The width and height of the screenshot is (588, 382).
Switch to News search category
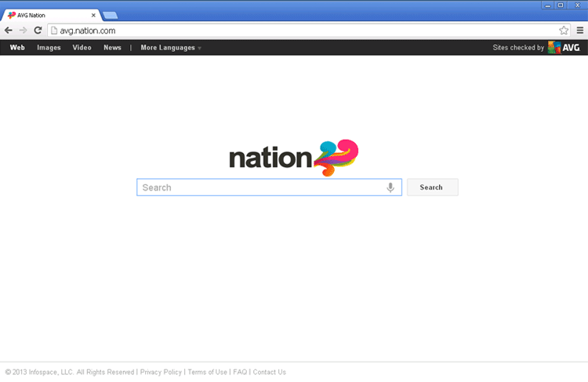point(112,48)
